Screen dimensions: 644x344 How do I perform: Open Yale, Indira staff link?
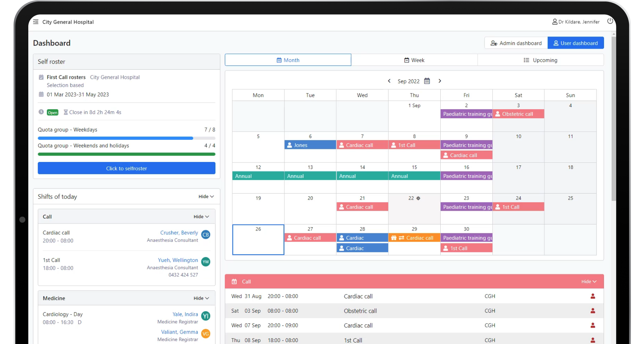(x=185, y=314)
